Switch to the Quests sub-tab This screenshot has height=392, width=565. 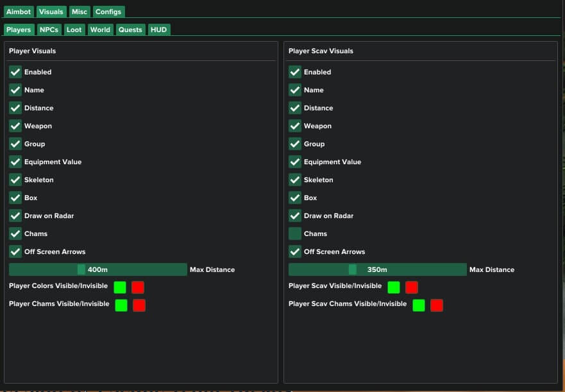coord(130,30)
